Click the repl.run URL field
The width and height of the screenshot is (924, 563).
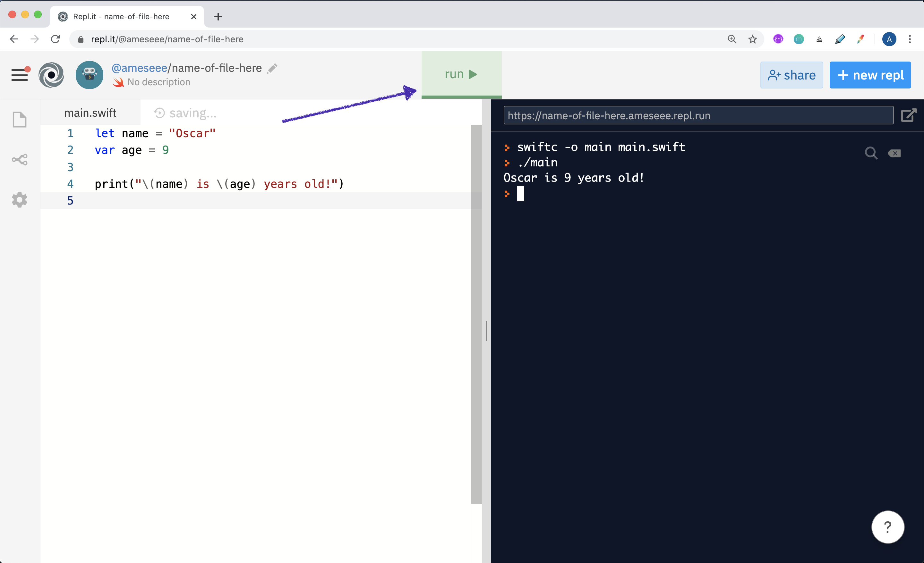click(x=698, y=115)
